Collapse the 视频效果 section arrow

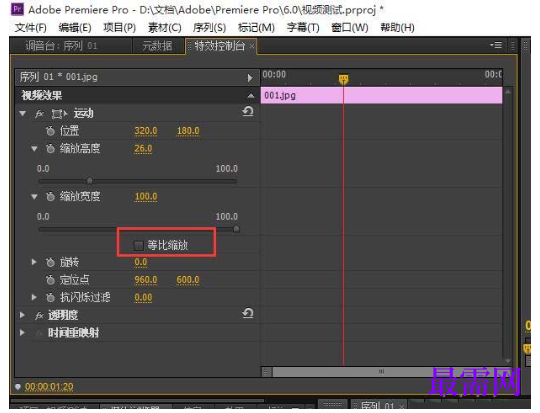pos(251,96)
